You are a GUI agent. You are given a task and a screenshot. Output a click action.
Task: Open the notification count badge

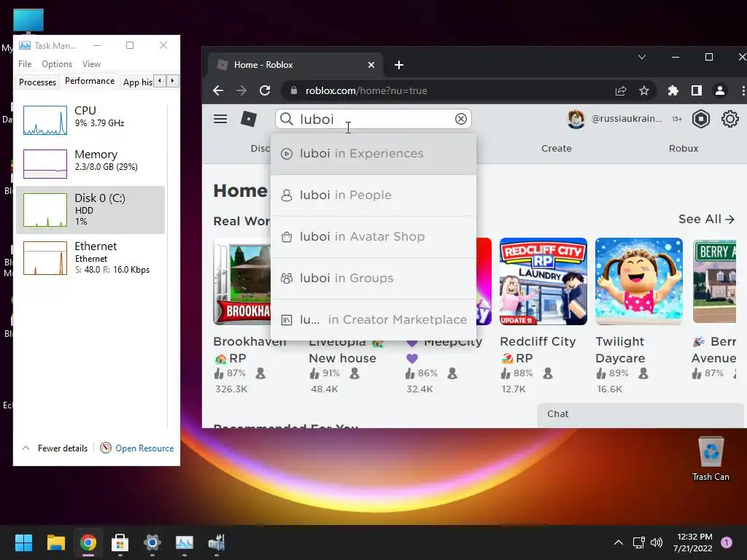click(727, 542)
